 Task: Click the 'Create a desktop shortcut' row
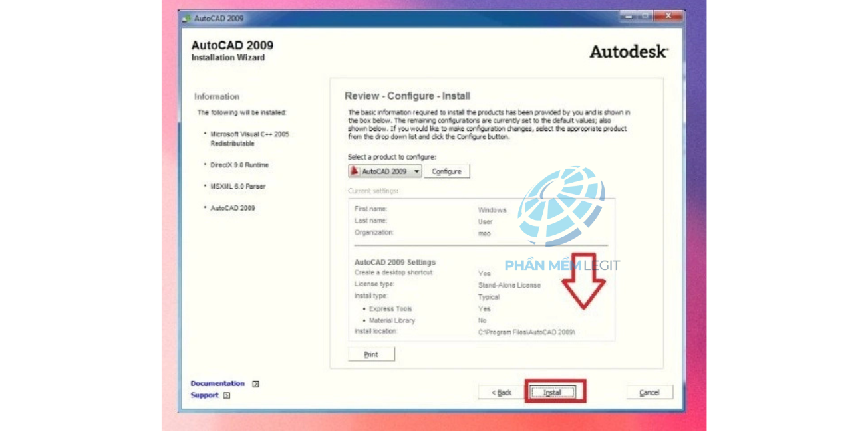pos(422,273)
